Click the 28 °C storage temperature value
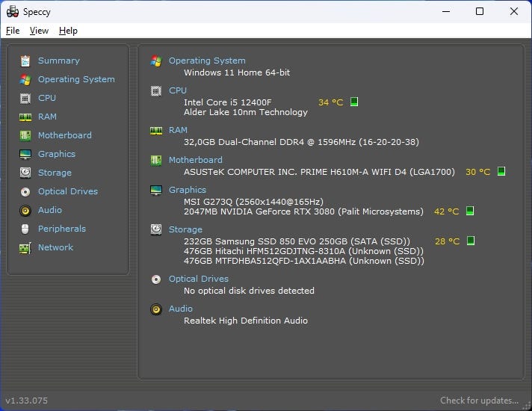The image size is (532, 411). coord(447,241)
